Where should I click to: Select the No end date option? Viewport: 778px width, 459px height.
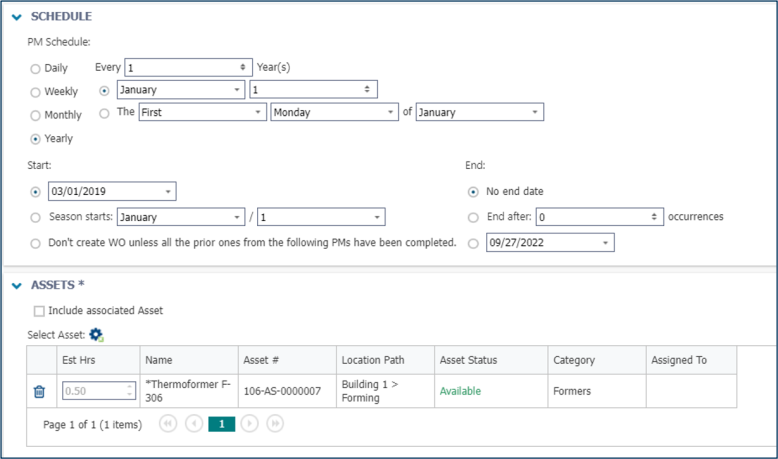473,192
